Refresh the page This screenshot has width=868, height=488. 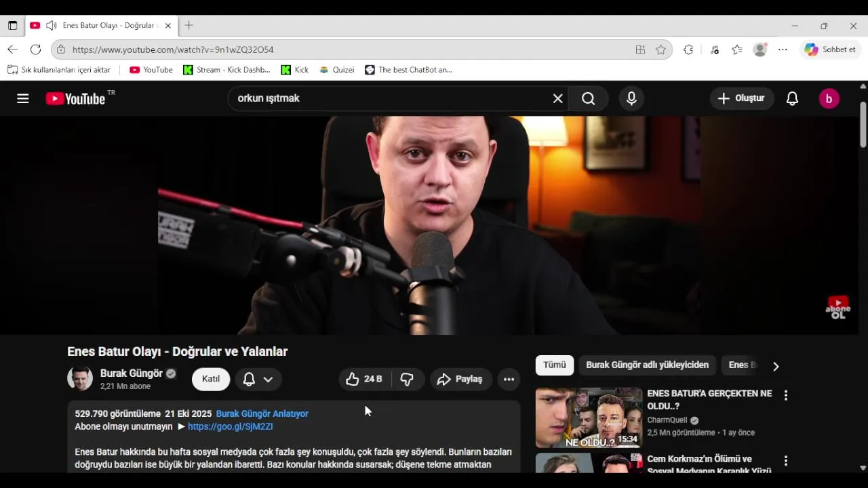pos(36,49)
